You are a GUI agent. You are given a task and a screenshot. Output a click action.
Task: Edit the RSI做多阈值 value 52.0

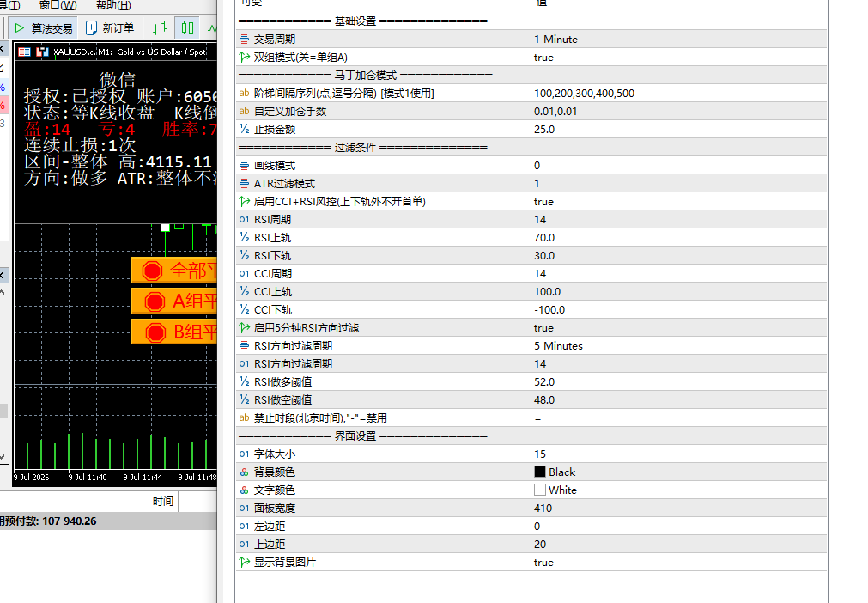(x=678, y=382)
